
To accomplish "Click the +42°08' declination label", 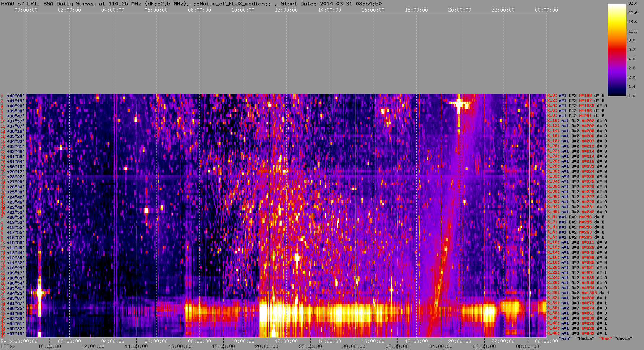I will tap(16, 96).
